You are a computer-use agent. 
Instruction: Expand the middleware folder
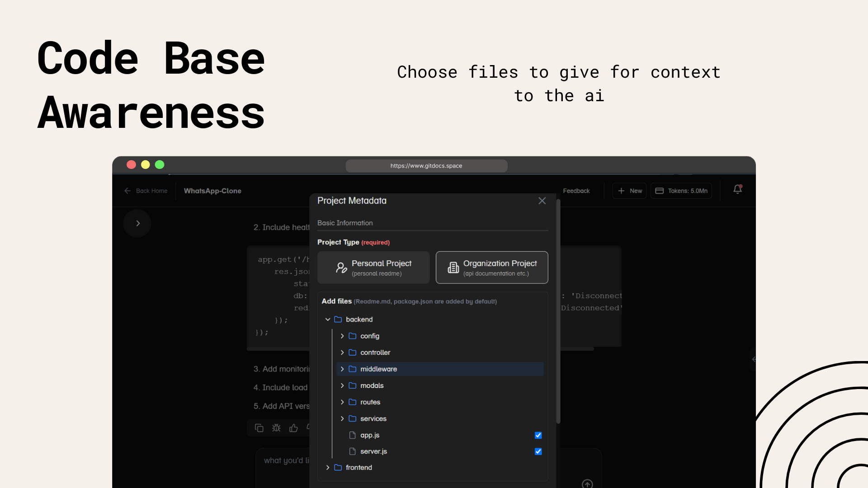(x=342, y=369)
